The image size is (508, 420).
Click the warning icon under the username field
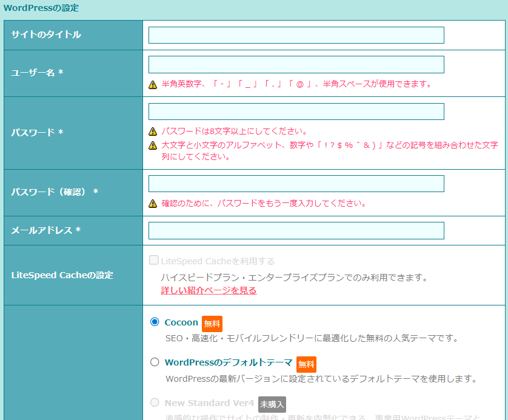tap(153, 85)
